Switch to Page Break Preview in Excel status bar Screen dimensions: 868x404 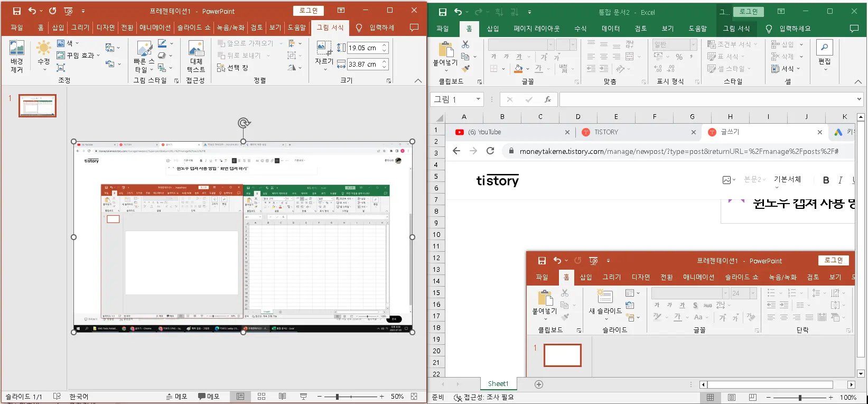(752, 398)
